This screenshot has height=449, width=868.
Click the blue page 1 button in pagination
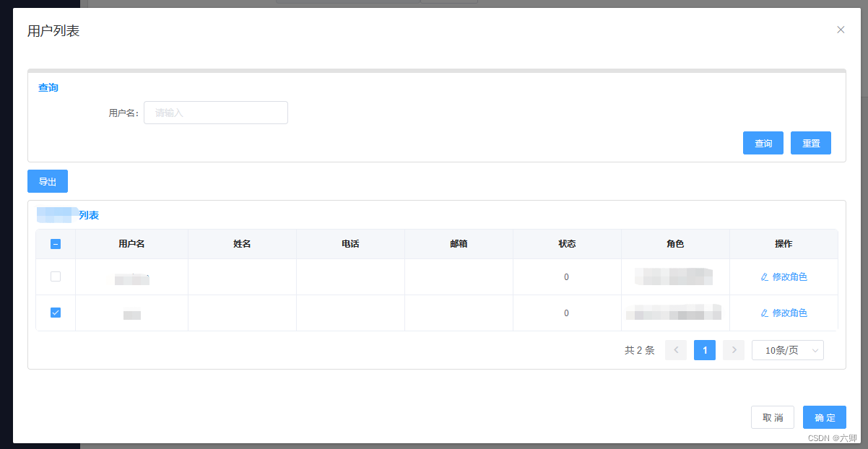(704, 349)
